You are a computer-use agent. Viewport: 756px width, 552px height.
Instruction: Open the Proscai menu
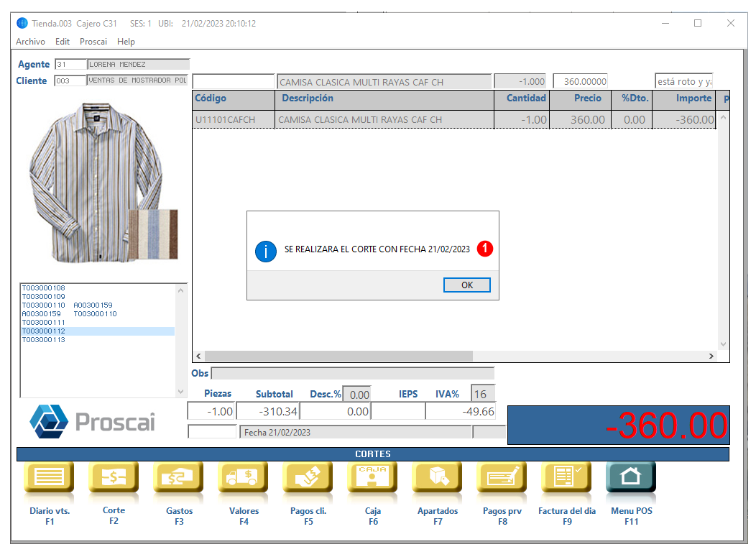click(93, 42)
